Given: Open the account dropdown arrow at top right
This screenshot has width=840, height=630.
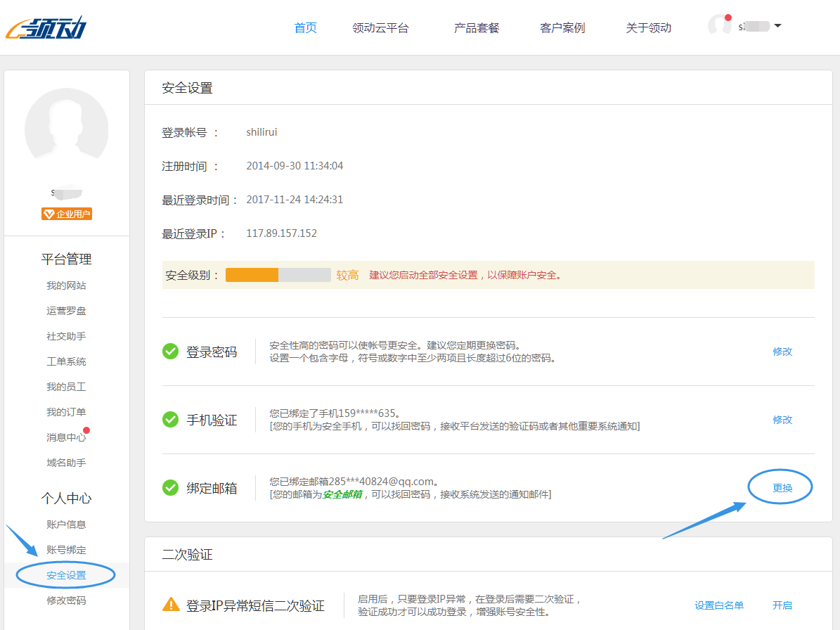Looking at the screenshot, I should pos(777,25).
